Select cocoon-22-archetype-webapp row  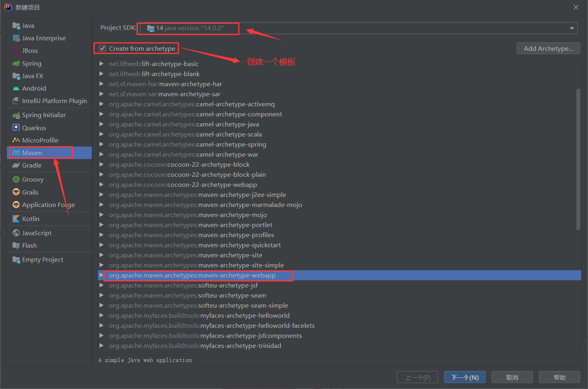(339, 184)
